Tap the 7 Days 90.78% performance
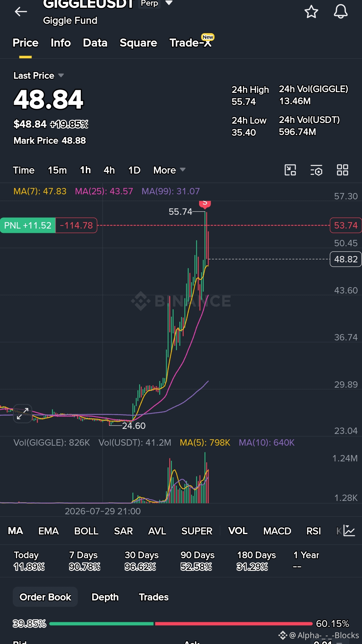362x644 pixels. pos(84,561)
